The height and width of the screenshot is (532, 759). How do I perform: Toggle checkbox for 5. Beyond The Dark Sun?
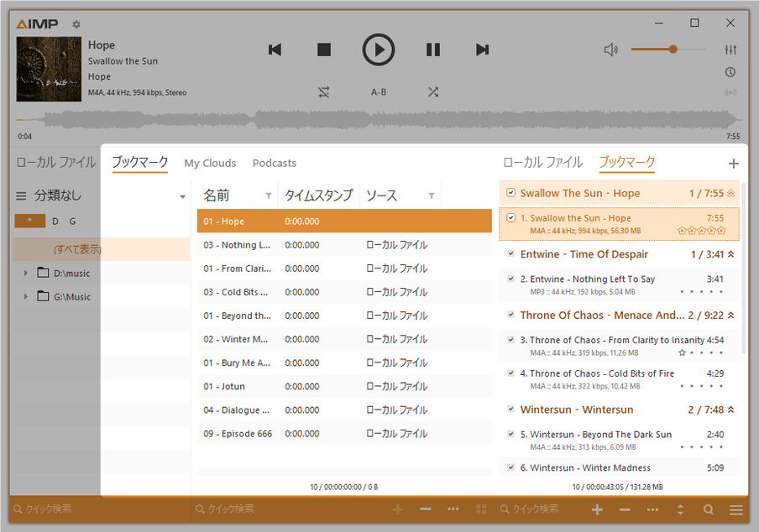coord(510,434)
